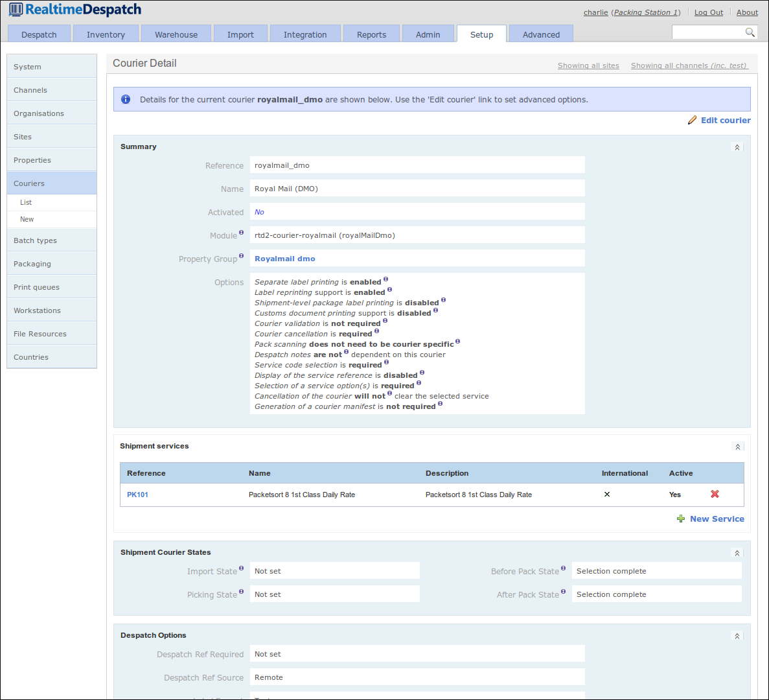The height and width of the screenshot is (700, 769).
Task: Click the charlie user link
Action: click(596, 12)
